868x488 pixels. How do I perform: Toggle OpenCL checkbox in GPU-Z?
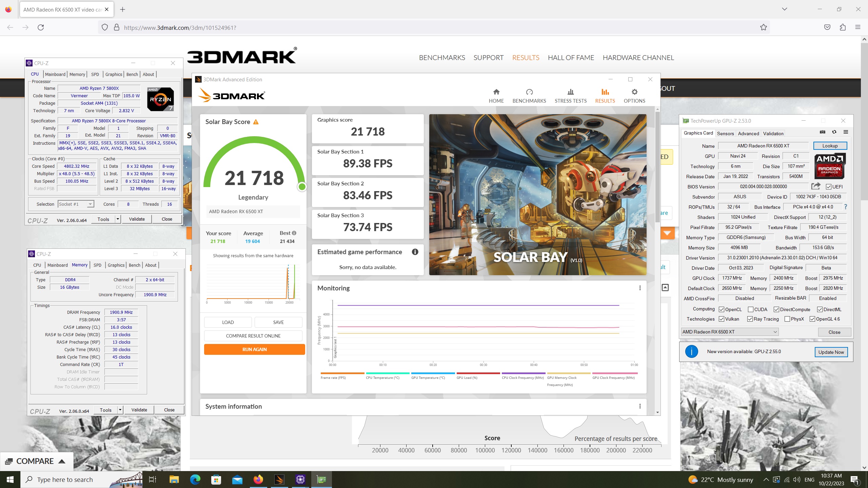[722, 309]
